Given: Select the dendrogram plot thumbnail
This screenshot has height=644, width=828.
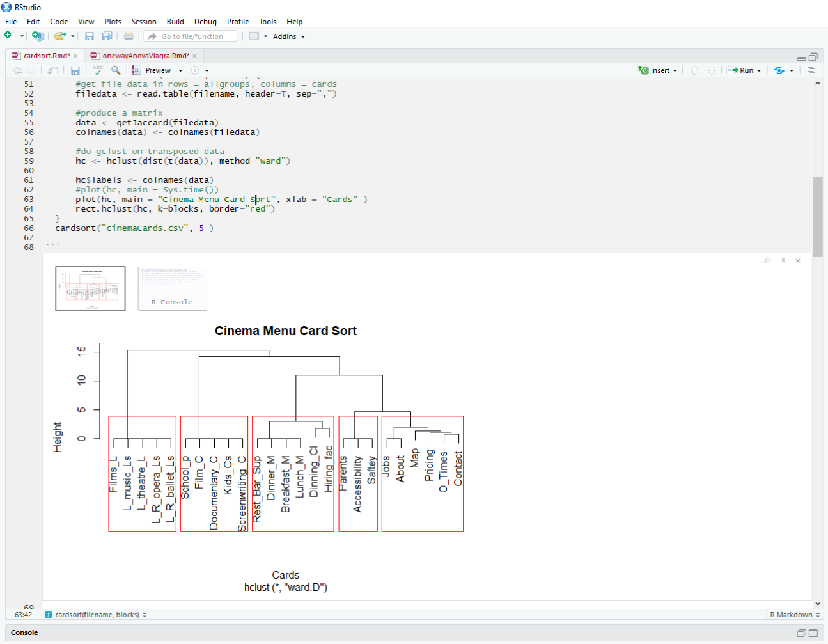Looking at the screenshot, I should click(x=90, y=288).
